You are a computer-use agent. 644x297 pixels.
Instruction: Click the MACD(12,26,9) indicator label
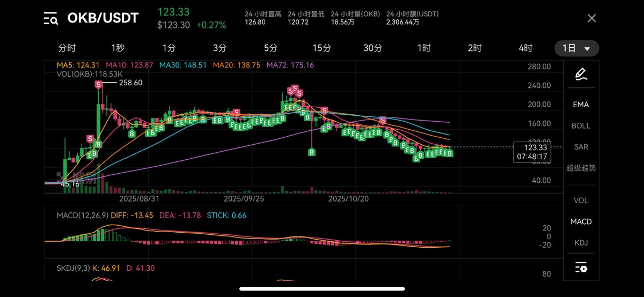[x=84, y=216]
